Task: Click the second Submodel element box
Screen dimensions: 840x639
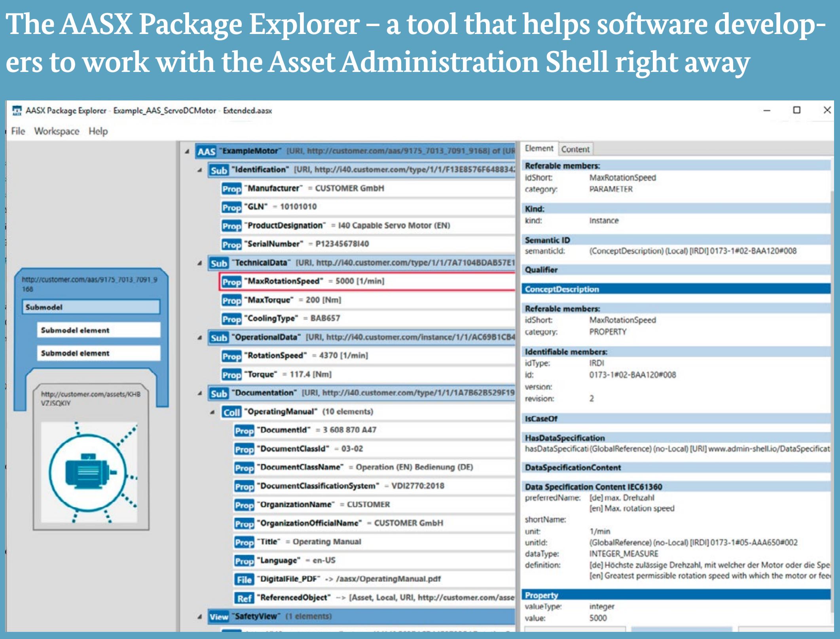Action: tap(99, 353)
